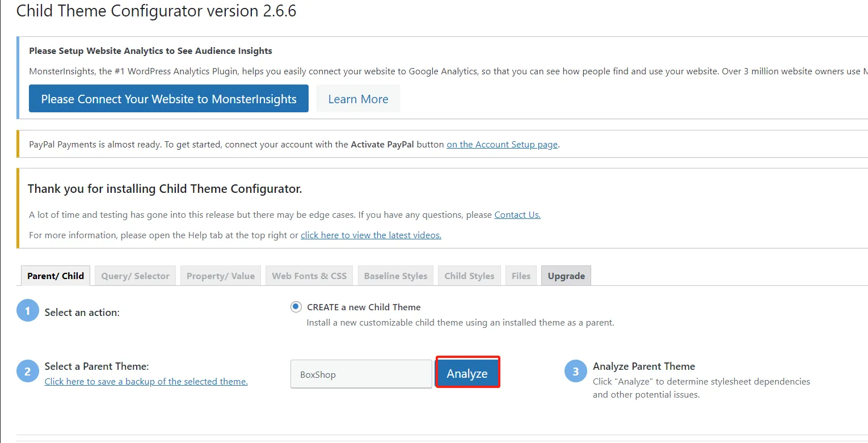Click 'Please Setup Website Analytics' notice heading
868x443 pixels.
pyautogui.click(x=150, y=51)
